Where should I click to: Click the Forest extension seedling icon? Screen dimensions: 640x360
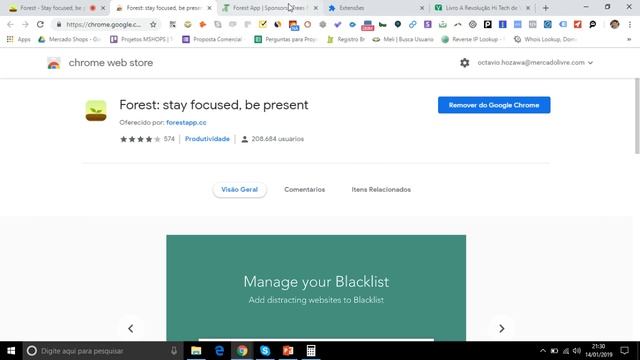pos(96,111)
